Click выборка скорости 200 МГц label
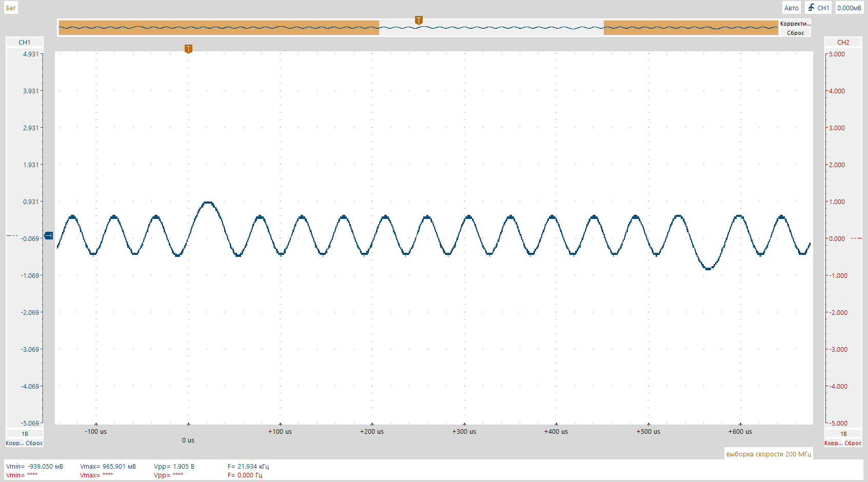 [768, 454]
